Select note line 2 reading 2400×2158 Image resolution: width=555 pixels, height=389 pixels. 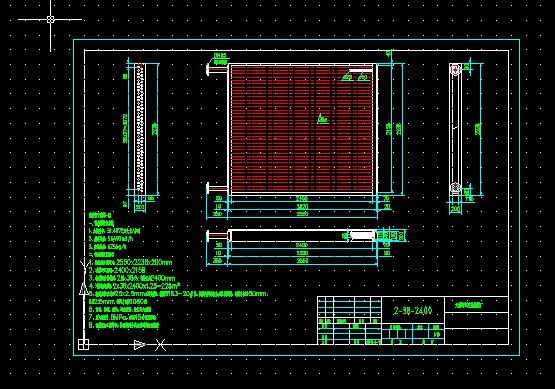coord(117,270)
